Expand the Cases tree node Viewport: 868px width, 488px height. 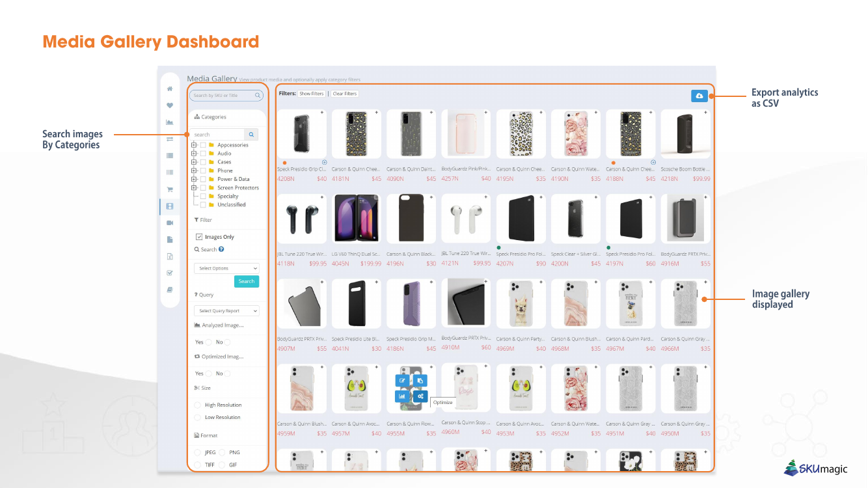click(x=195, y=162)
